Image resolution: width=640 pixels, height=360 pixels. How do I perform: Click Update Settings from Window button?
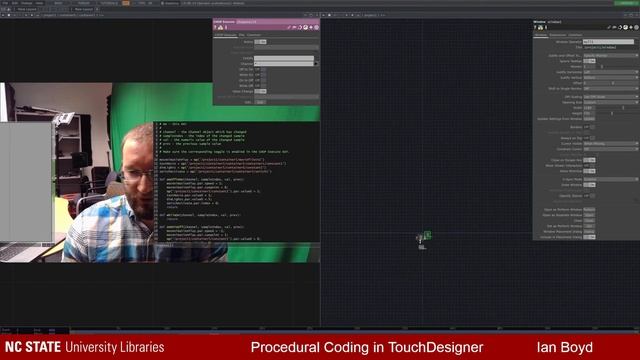[589, 119]
